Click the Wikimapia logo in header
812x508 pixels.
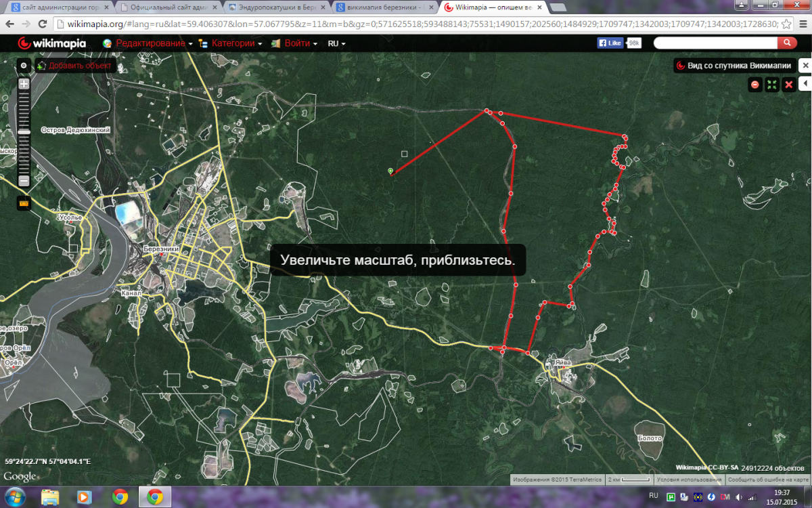(x=51, y=43)
